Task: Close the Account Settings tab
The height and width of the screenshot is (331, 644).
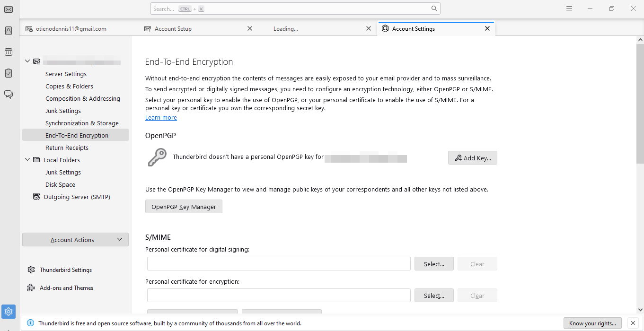Action: pos(487,28)
